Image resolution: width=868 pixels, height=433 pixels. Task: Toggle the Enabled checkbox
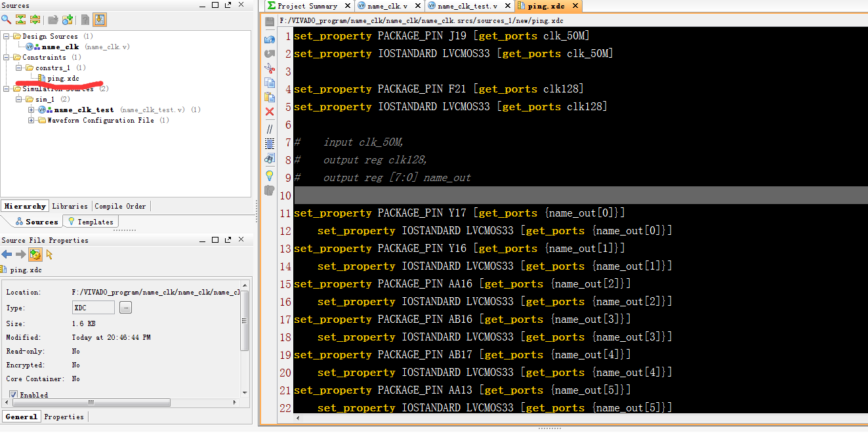[14, 395]
